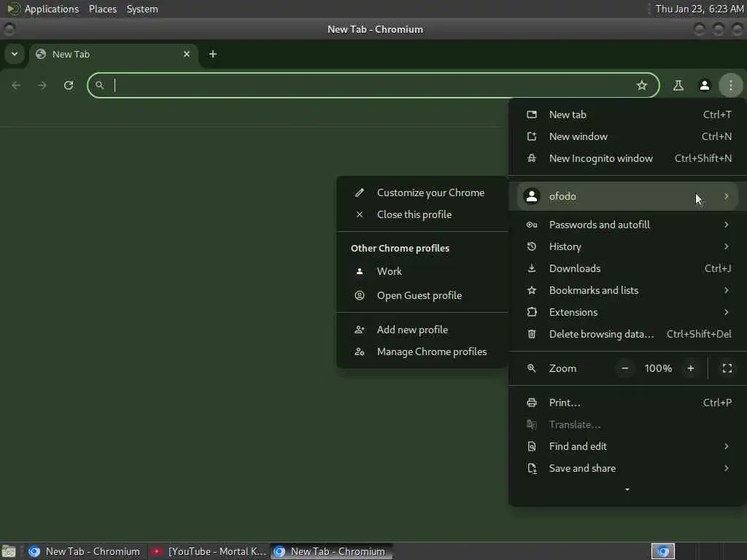Open the profile avatar icon in toolbar

pos(704,85)
